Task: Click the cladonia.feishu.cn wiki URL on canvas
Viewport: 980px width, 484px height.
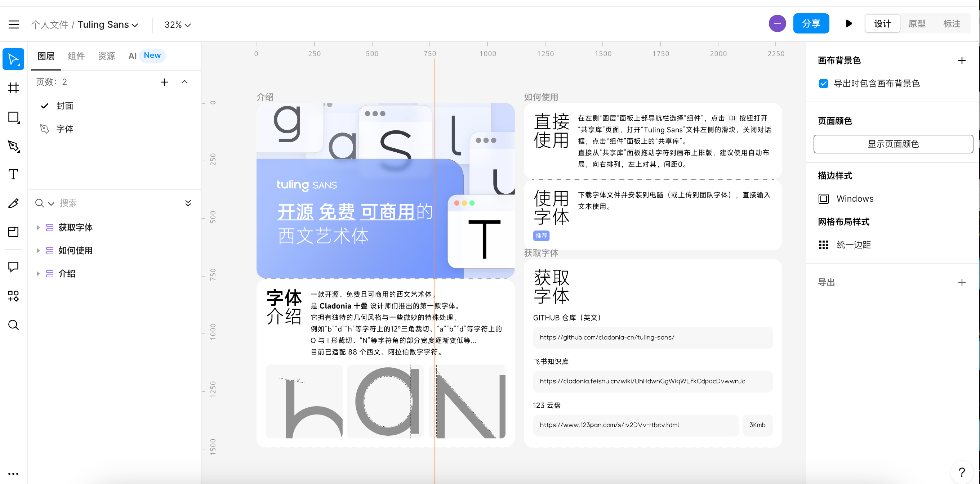Action: (642, 381)
